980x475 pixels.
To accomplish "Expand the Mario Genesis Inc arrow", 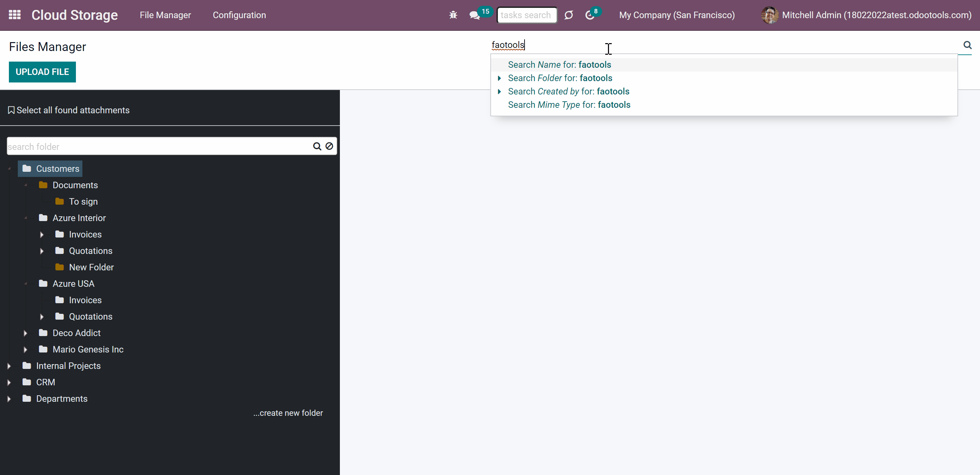I will click(26, 349).
